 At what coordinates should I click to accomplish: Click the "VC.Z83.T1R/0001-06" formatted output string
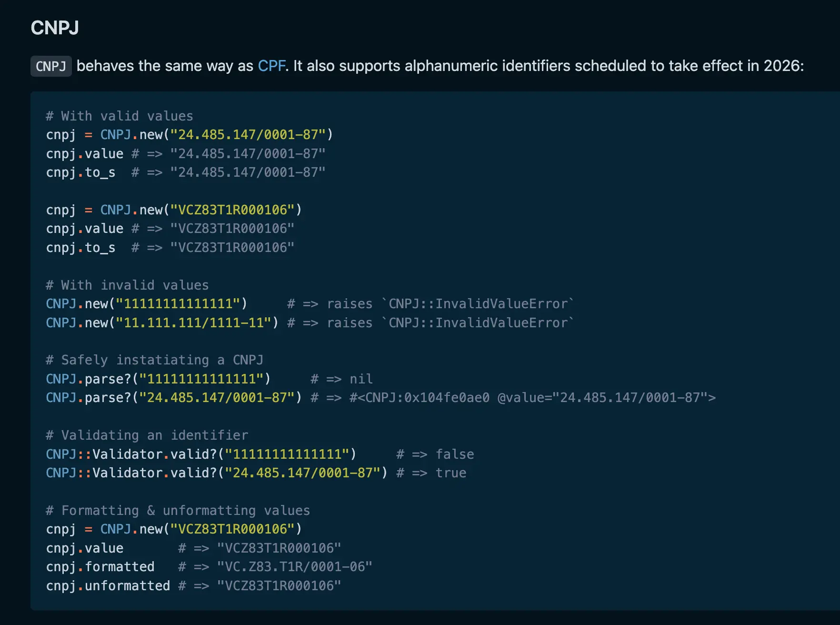(x=294, y=567)
